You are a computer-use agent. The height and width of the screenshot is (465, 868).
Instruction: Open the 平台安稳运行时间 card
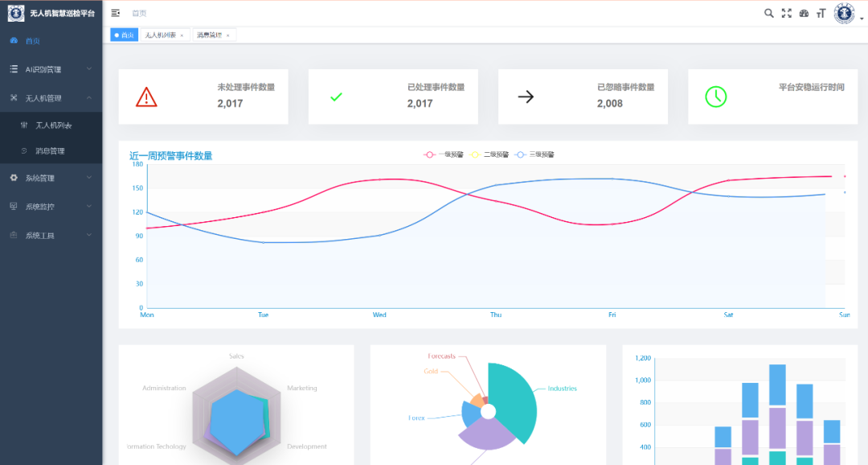(773, 97)
